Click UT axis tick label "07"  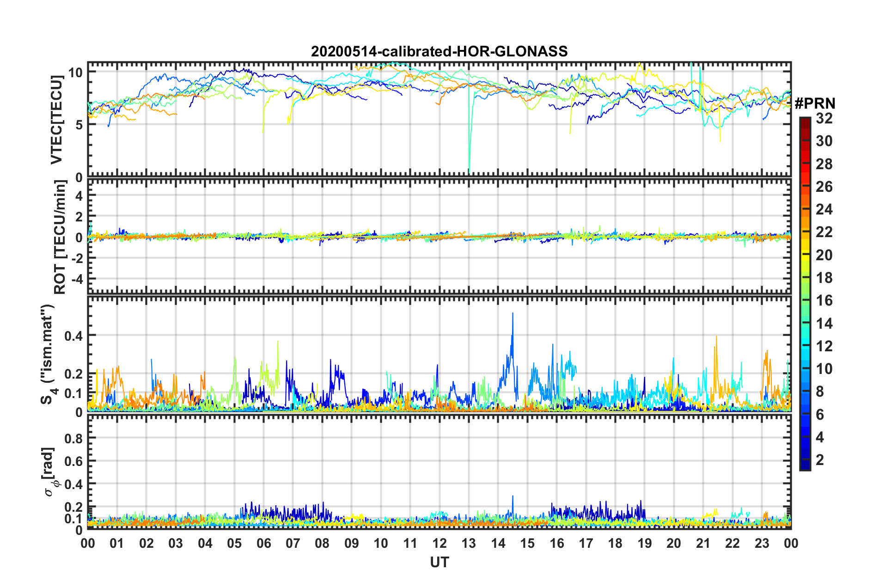click(293, 543)
